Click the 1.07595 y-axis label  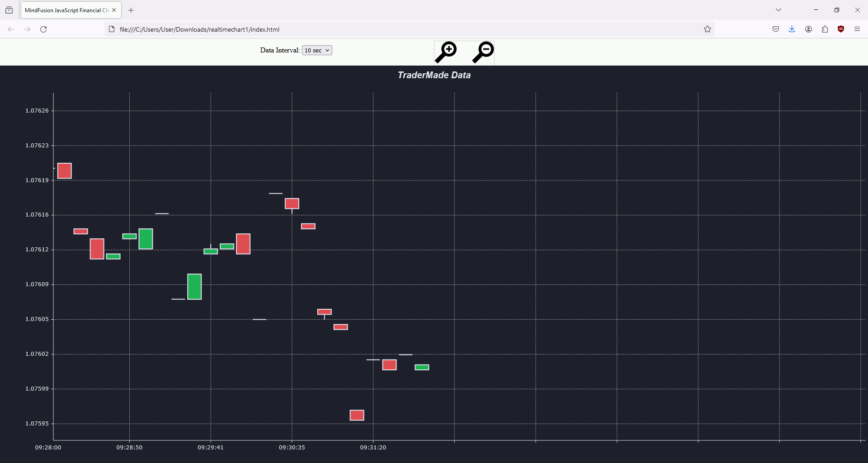(x=37, y=424)
